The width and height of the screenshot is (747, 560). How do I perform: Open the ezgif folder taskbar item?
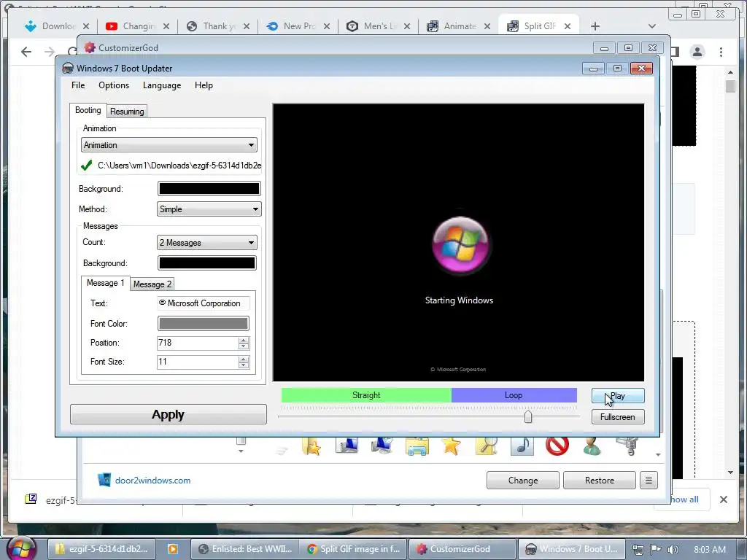coord(101,549)
